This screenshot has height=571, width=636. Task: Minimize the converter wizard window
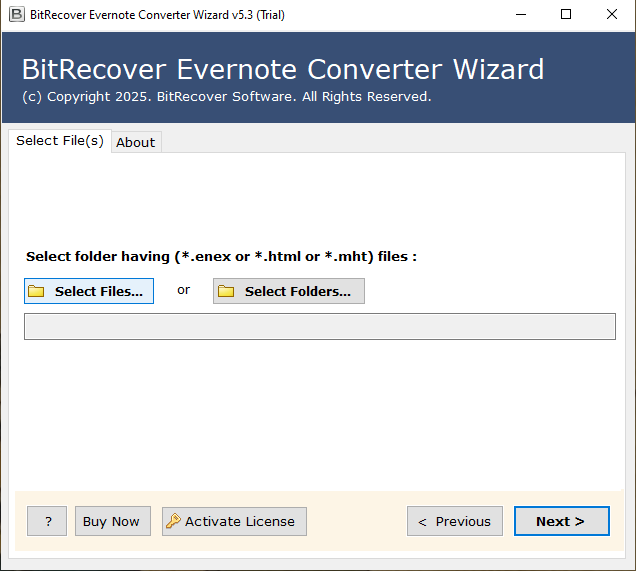pyautogui.click(x=521, y=15)
